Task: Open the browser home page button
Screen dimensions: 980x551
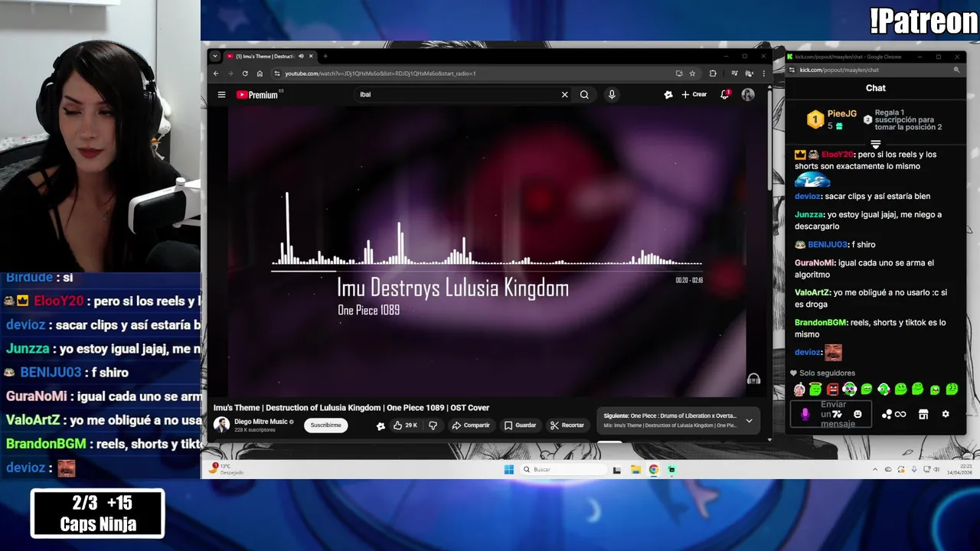Action: [260, 73]
